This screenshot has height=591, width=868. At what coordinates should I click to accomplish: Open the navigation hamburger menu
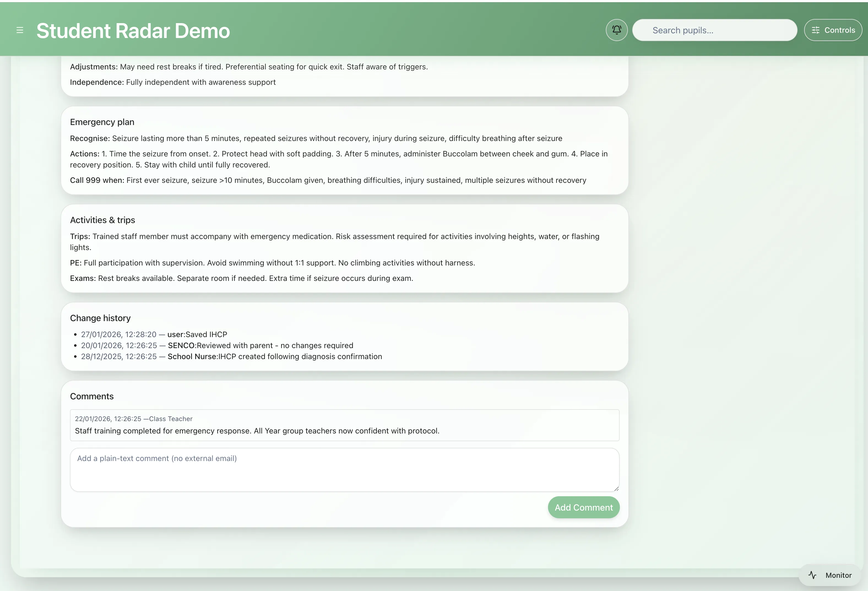tap(20, 30)
